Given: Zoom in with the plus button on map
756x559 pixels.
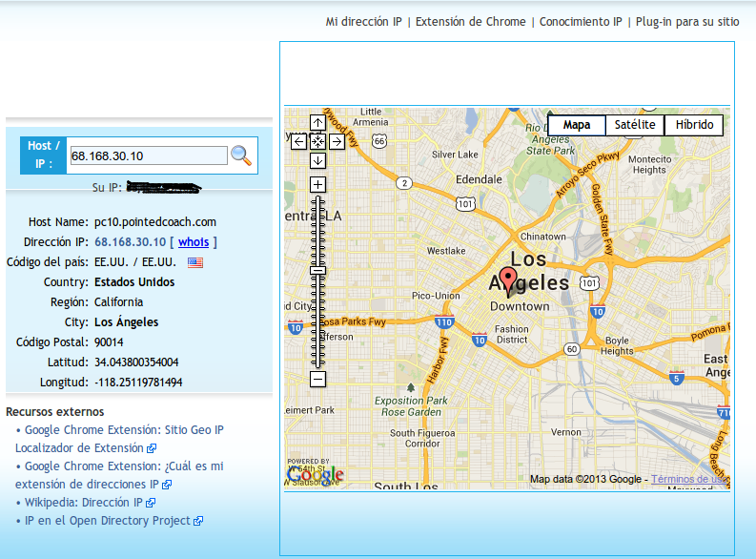Looking at the screenshot, I should point(317,184).
